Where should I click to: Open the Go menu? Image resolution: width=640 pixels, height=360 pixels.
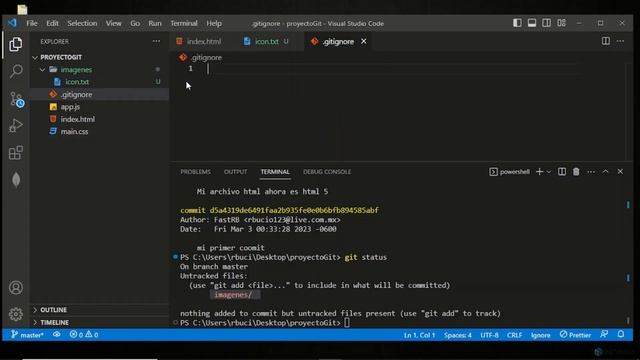coord(135,23)
